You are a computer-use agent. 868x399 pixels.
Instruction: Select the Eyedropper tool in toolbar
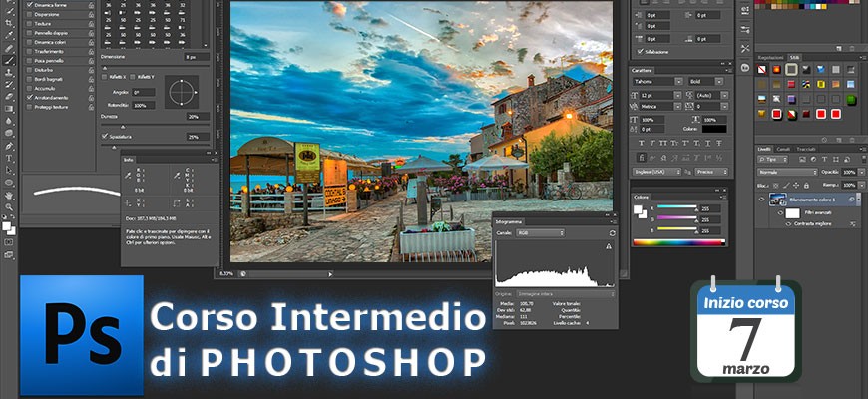[9, 36]
